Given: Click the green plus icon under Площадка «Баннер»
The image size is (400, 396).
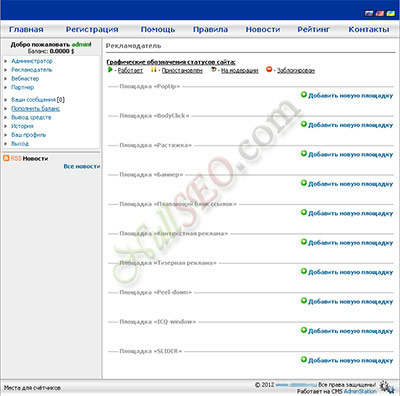Looking at the screenshot, I should [303, 183].
